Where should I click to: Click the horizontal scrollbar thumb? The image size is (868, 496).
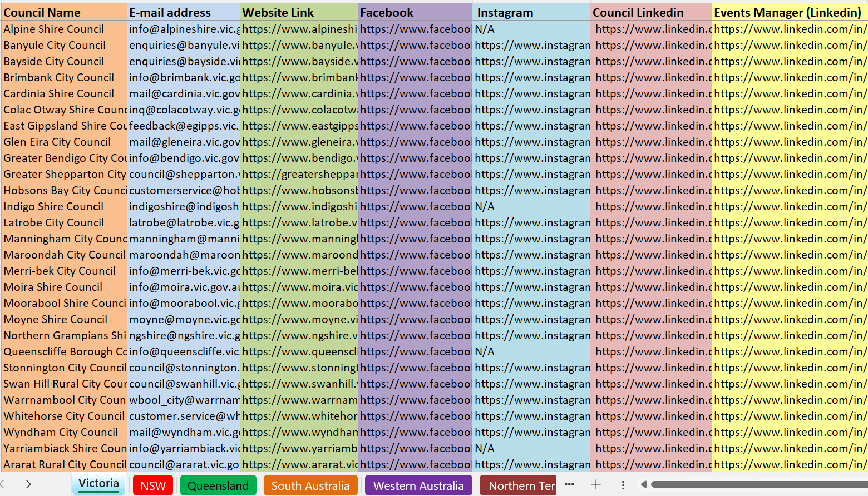click(759, 484)
